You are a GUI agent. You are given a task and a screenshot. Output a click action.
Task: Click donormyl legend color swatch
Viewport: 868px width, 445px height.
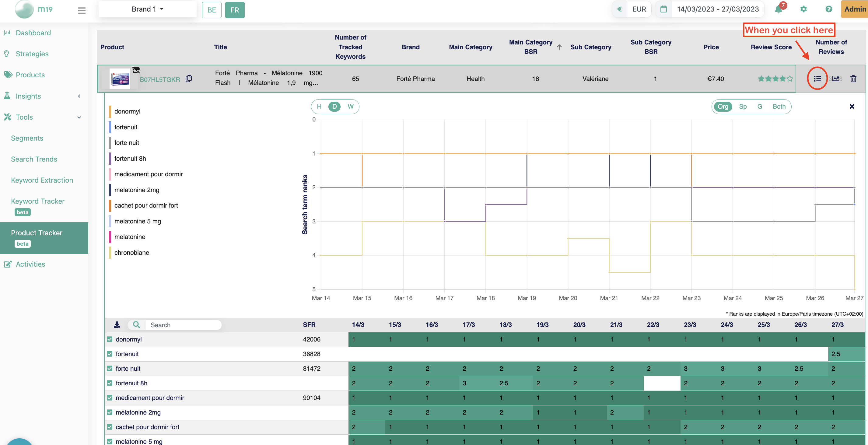coord(110,111)
